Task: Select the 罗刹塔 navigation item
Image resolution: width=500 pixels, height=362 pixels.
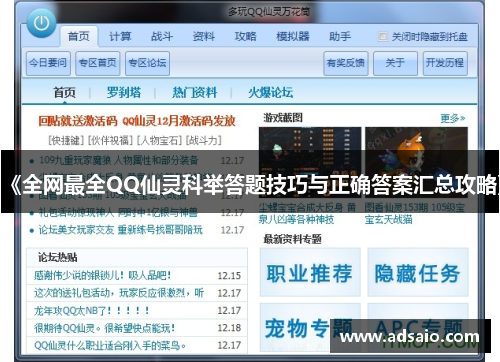Action: pyautogui.click(x=124, y=92)
